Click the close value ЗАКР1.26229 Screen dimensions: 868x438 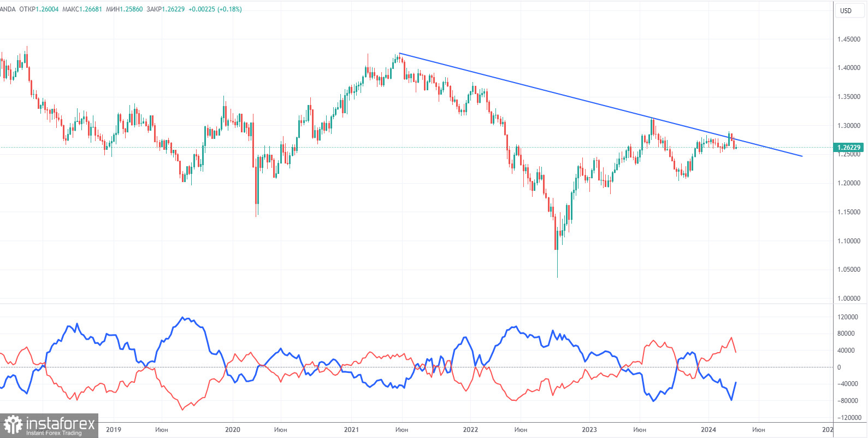coord(166,9)
